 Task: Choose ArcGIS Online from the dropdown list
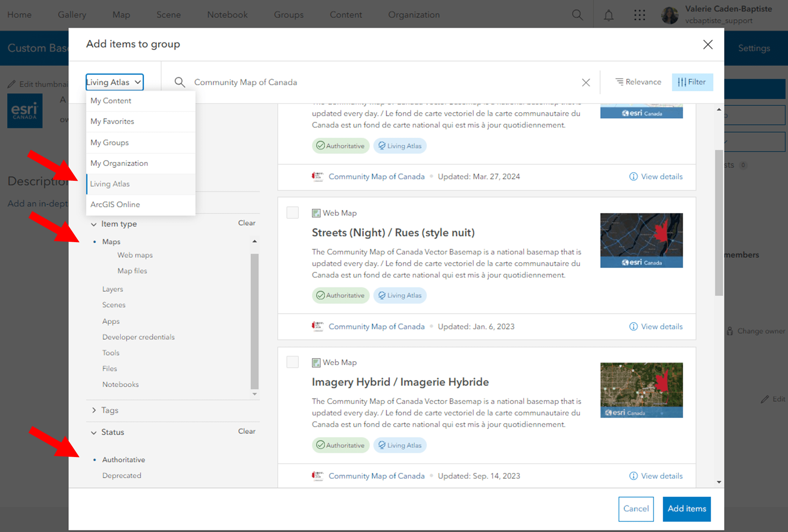click(140, 204)
